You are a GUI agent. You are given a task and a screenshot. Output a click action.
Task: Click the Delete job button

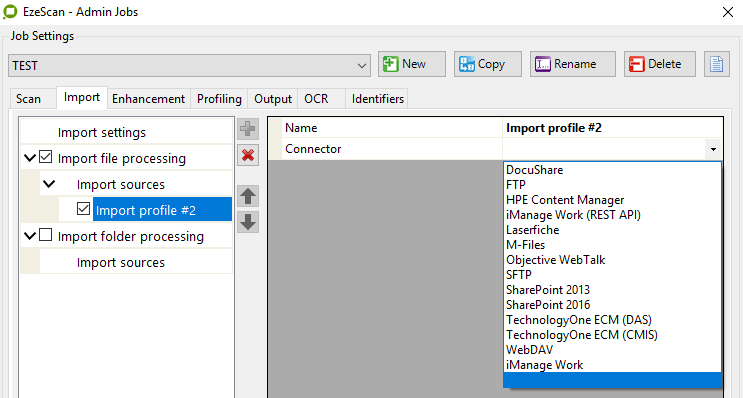(660, 64)
